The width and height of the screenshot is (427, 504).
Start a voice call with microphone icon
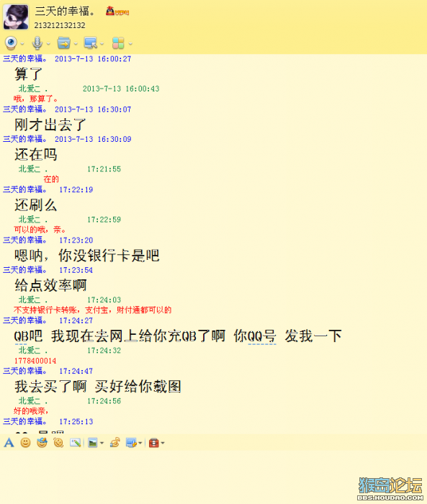[x=37, y=42]
